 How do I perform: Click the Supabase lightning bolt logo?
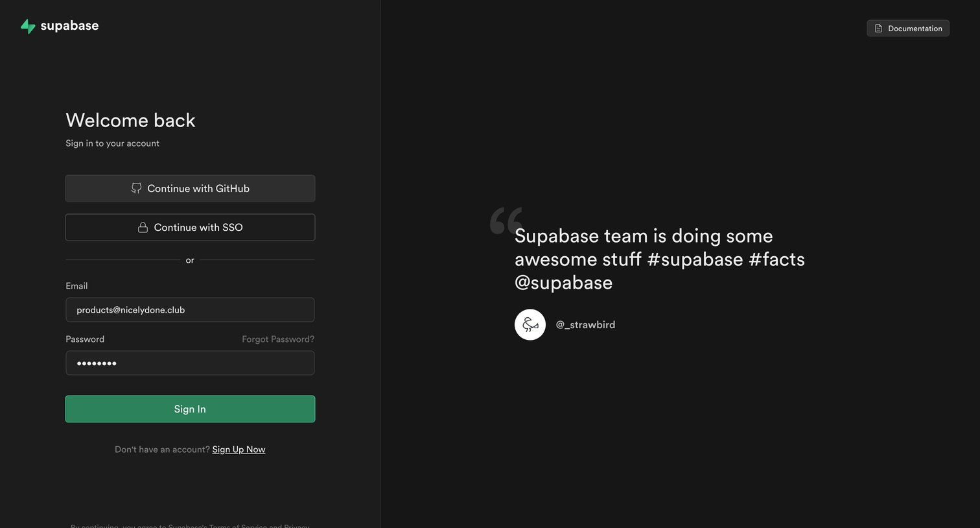point(28,26)
